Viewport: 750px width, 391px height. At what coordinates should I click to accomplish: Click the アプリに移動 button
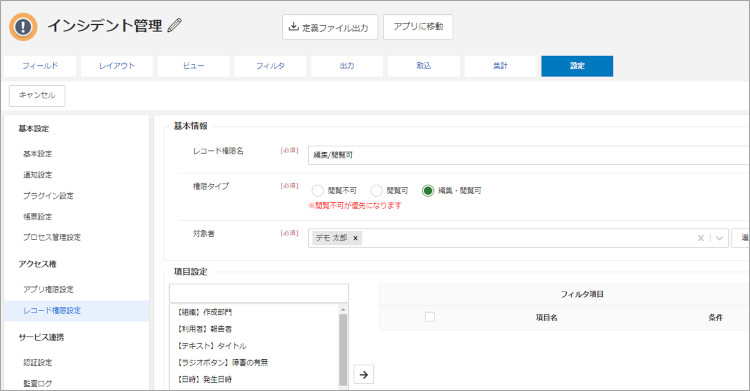(x=418, y=27)
